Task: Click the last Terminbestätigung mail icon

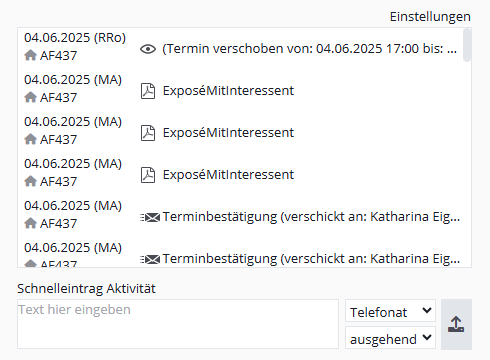Action: (x=150, y=259)
